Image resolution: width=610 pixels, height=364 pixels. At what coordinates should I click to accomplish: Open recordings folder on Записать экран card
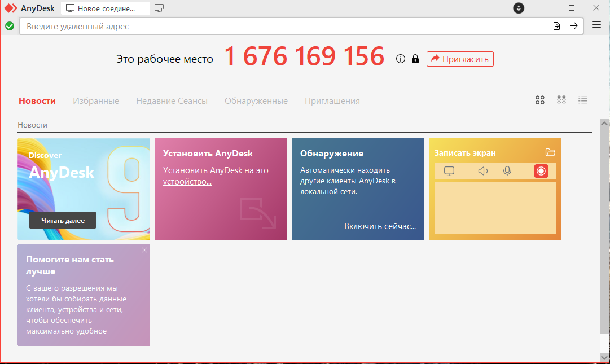(550, 152)
